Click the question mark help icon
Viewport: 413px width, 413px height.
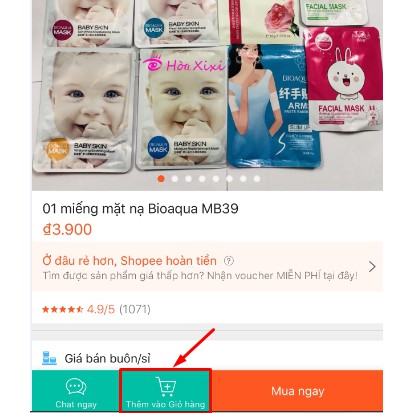pyautogui.click(x=229, y=261)
